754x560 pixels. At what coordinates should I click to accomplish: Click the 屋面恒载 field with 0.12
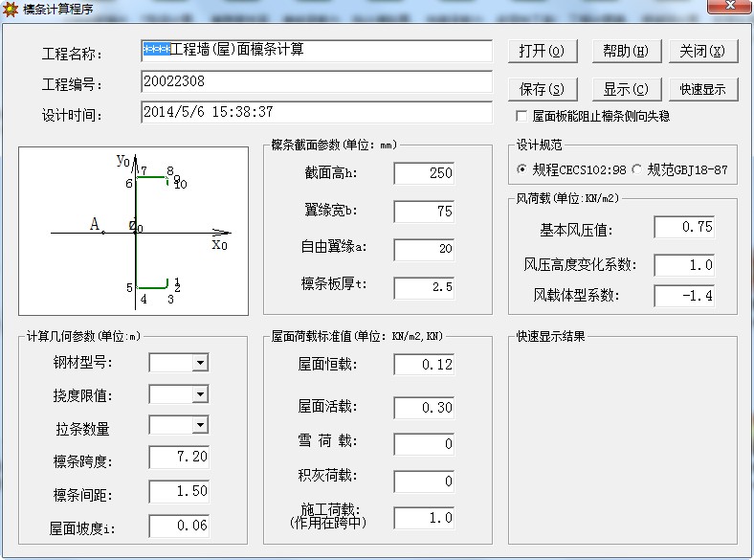(x=424, y=365)
